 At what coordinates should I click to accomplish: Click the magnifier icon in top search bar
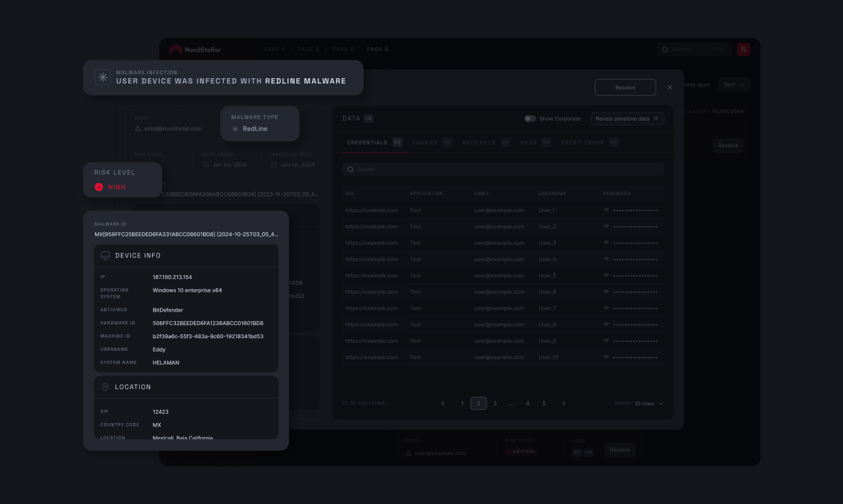664,49
